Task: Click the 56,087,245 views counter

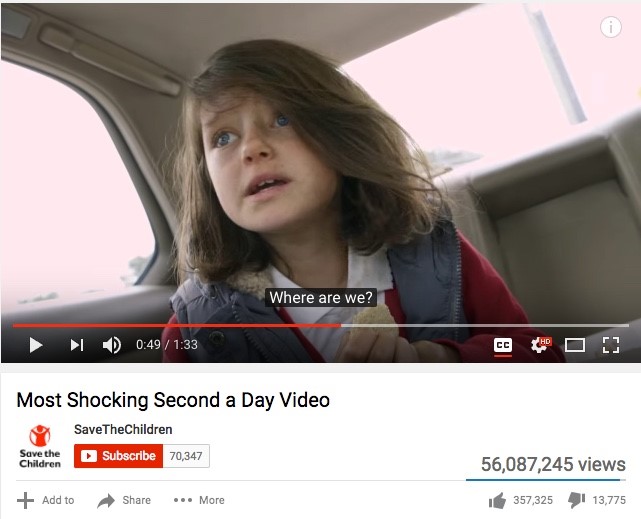Action: 553,464
